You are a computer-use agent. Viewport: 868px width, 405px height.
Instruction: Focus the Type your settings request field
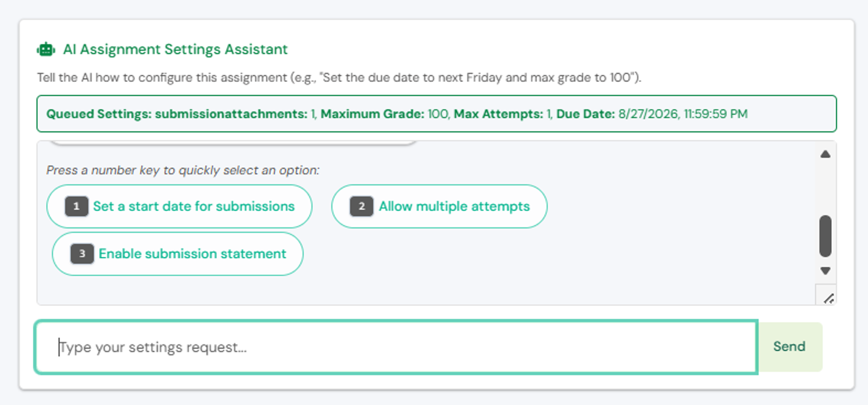396,347
